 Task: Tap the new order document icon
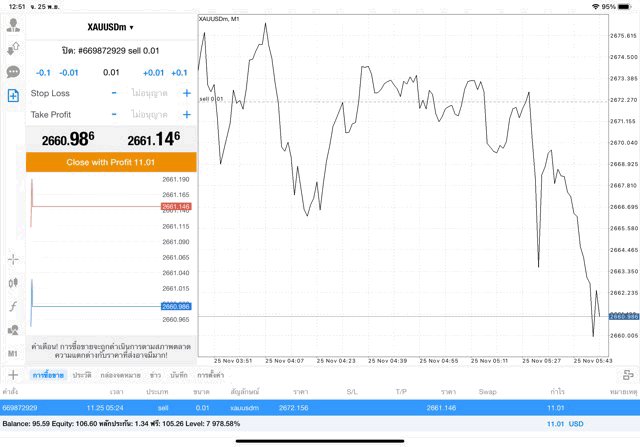click(x=13, y=96)
